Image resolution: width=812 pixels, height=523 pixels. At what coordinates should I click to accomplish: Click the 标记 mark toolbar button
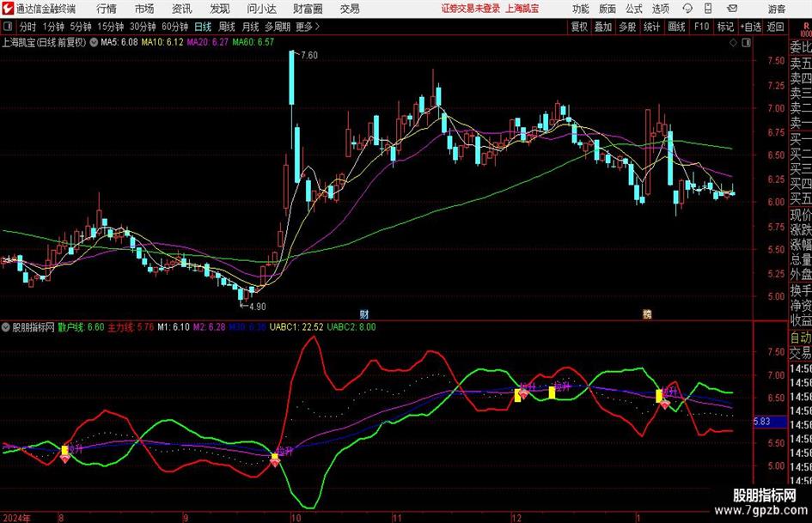[x=725, y=27]
